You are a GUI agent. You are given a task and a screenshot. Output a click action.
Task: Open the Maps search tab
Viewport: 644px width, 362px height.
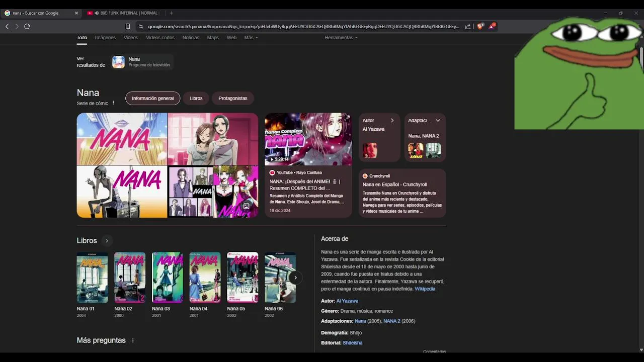point(213,38)
